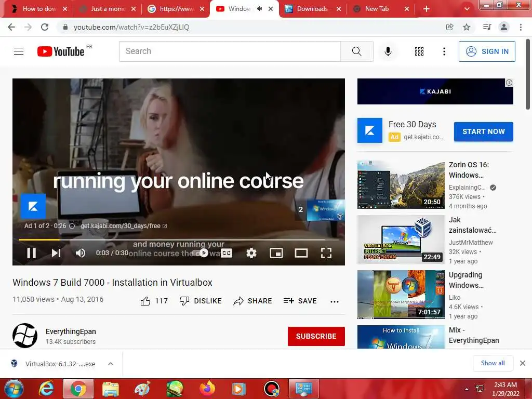
Task: Close the downloads bar
Action: pos(523,363)
